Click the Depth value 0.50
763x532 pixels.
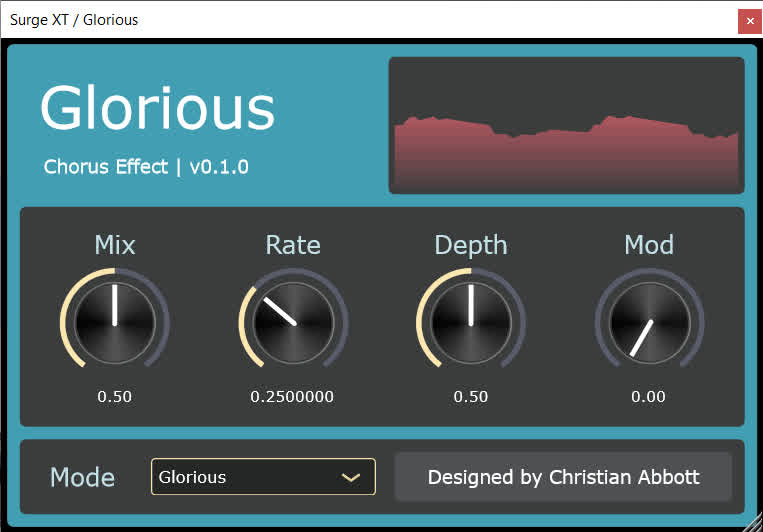pyautogui.click(x=471, y=397)
